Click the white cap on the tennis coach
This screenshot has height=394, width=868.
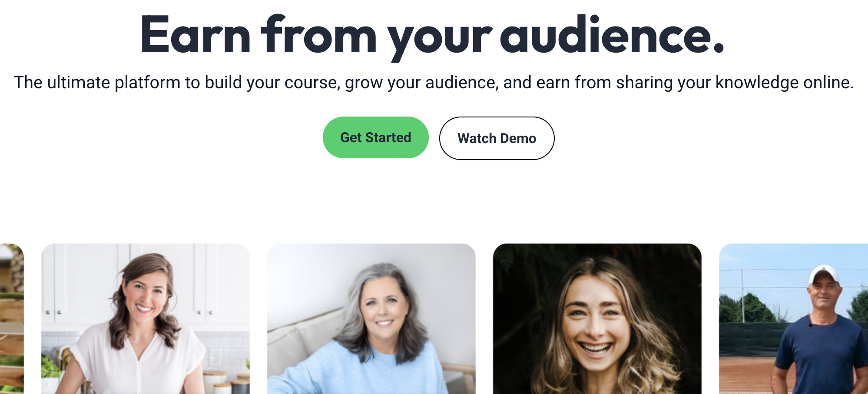click(x=823, y=274)
